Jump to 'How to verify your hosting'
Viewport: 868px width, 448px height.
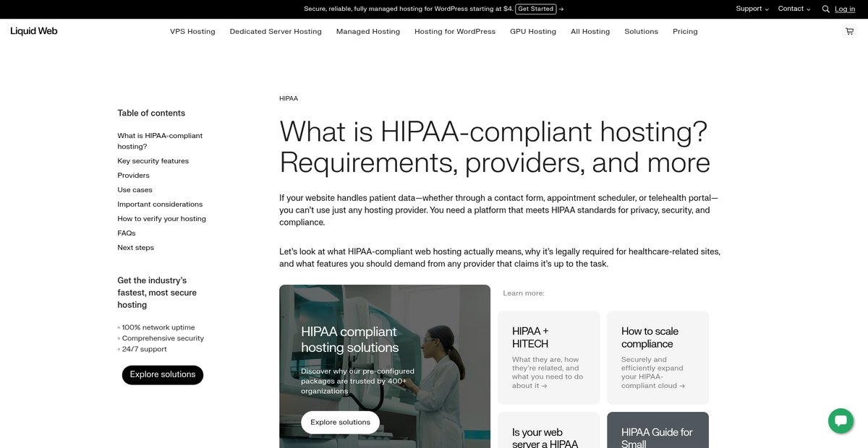click(x=162, y=219)
